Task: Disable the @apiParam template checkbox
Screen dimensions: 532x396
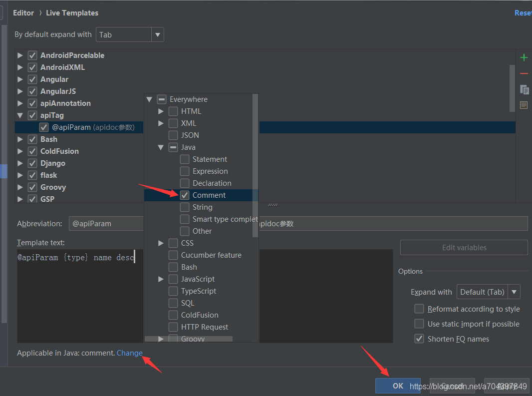Action: click(x=44, y=127)
